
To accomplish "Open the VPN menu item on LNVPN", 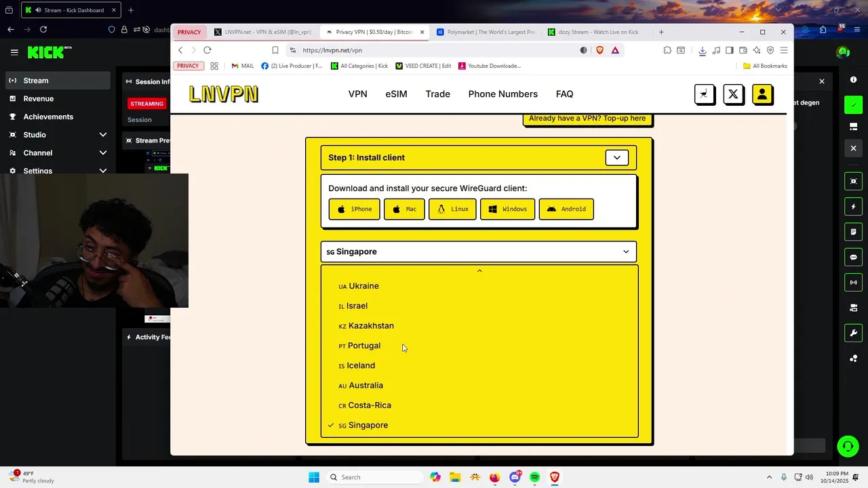I will (x=357, y=94).
